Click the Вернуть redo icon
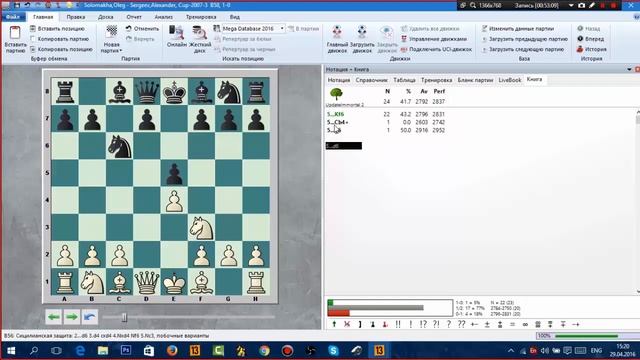This screenshot has width=640, height=360. (129, 39)
